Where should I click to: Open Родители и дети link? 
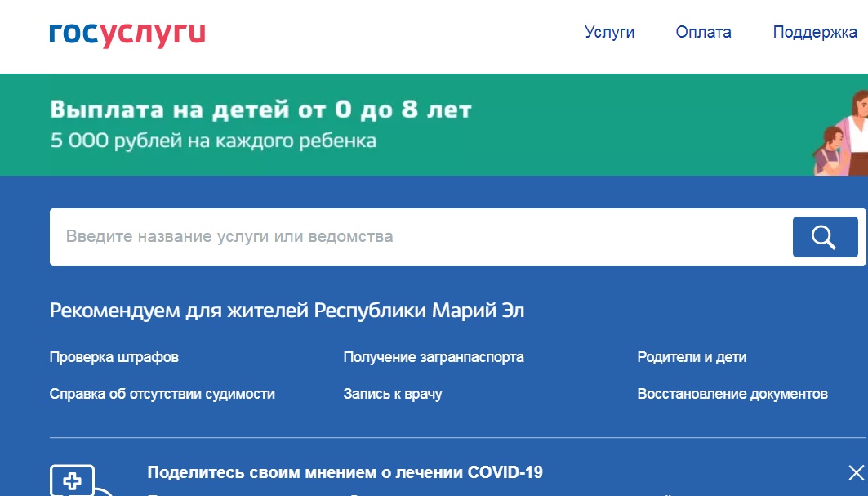tap(693, 356)
